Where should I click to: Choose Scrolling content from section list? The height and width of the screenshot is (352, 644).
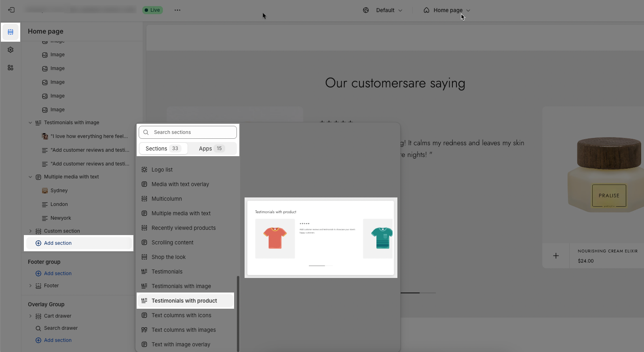pyautogui.click(x=172, y=242)
